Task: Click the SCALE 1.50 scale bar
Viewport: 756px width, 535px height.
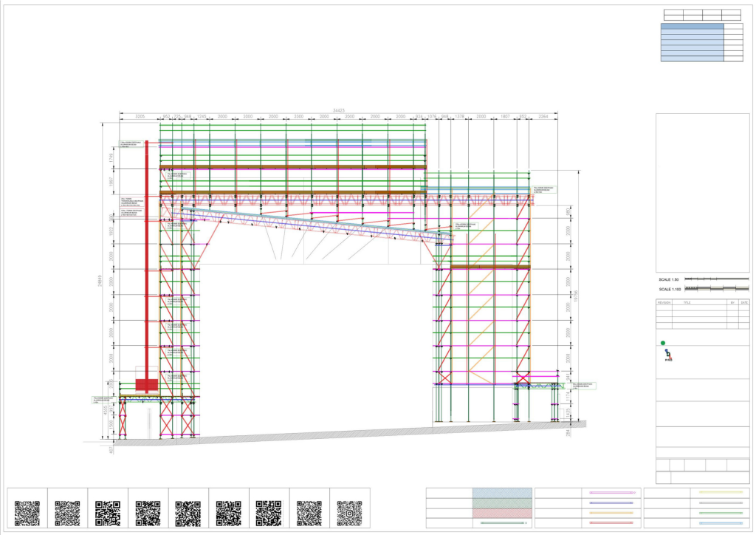Action: 717,279
